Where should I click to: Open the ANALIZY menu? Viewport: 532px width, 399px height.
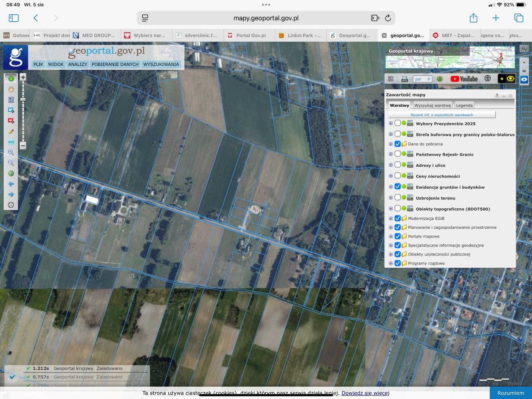pos(78,64)
